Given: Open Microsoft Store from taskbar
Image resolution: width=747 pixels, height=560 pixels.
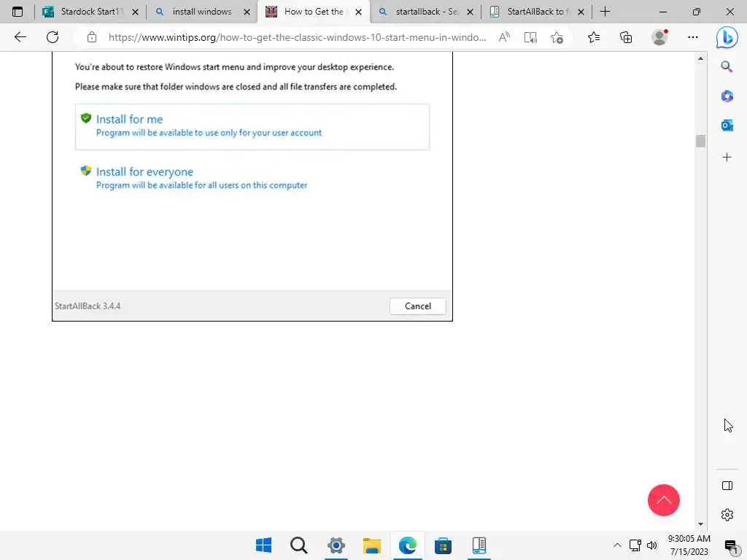Looking at the screenshot, I should point(443,545).
